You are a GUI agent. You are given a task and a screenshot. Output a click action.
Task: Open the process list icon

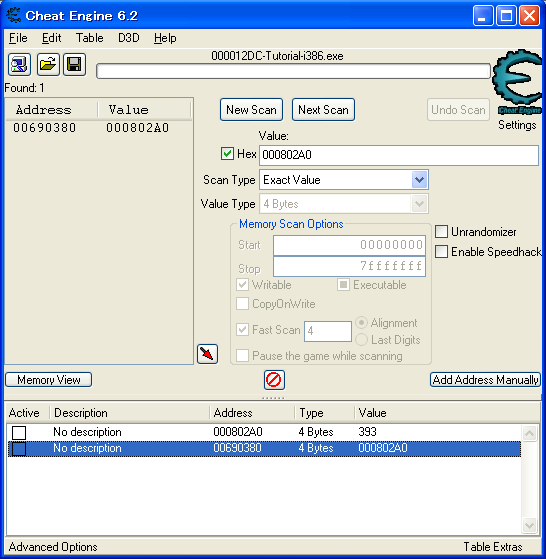[x=19, y=65]
